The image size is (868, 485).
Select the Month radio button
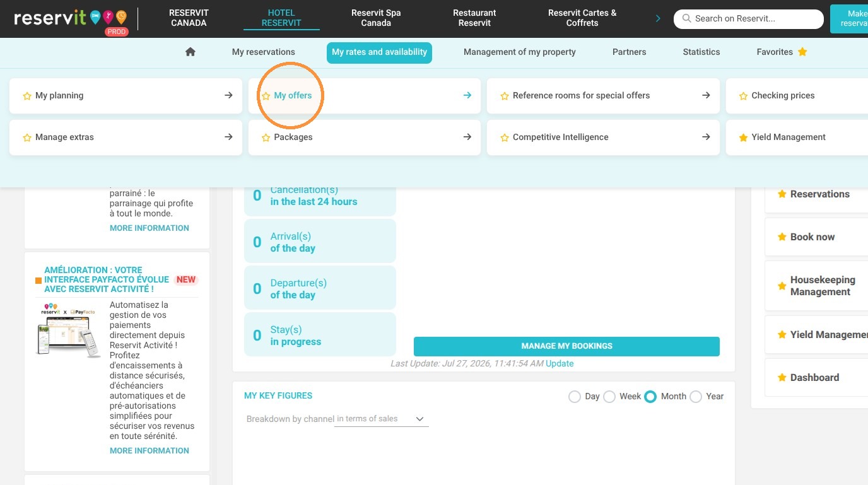click(x=650, y=397)
